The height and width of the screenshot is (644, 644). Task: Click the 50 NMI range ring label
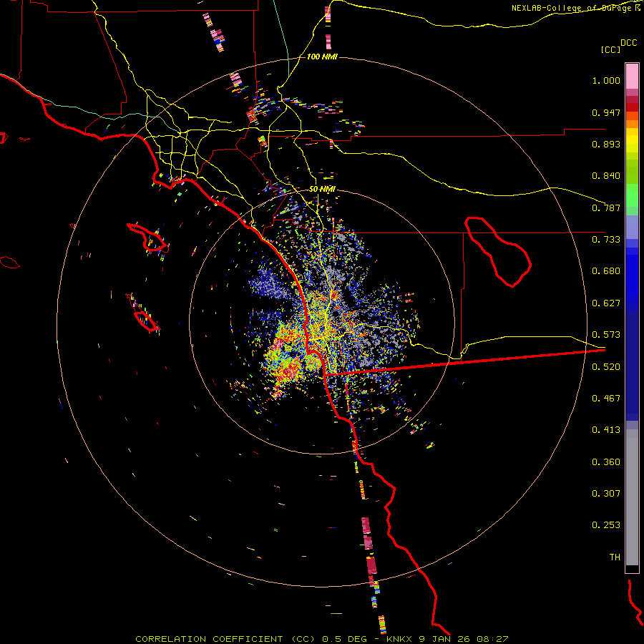(x=322, y=190)
